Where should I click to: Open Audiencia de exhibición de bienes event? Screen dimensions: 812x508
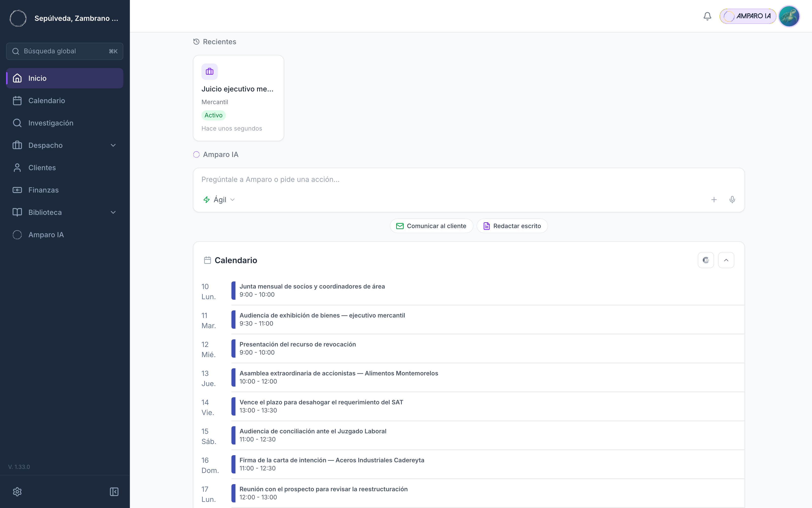(x=487, y=320)
